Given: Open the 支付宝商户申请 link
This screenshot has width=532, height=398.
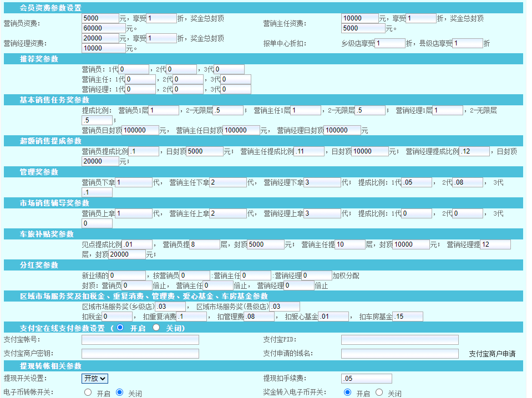Looking at the screenshot, I should (x=492, y=354).
